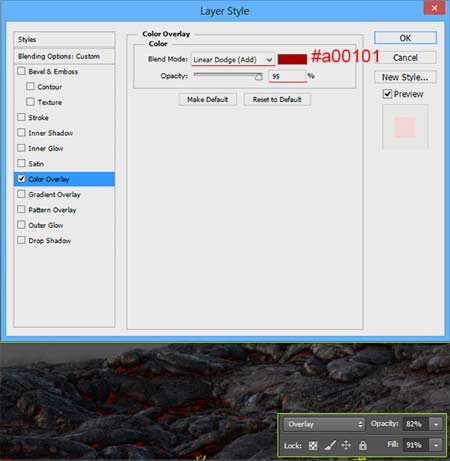Viewport: 450px width, 461px height.
Task: Open layer Opacity 82% arrow
Action: point(436,424)
